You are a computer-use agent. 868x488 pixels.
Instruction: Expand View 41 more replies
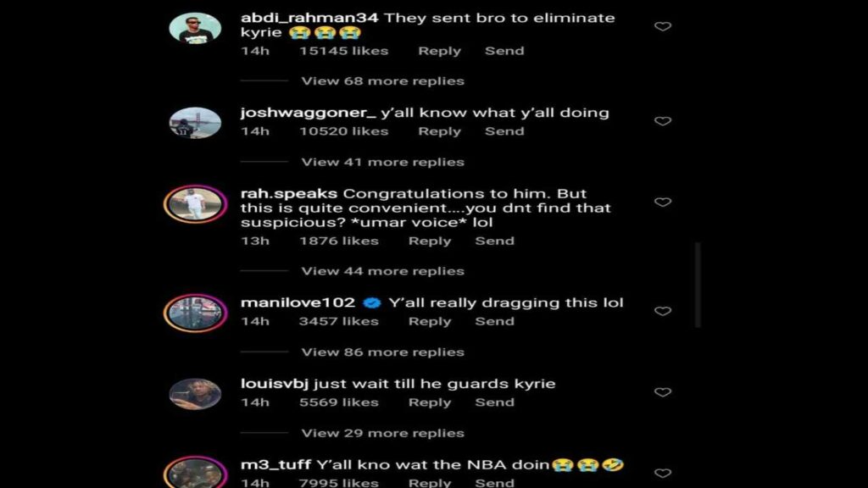tap(382, 162)
